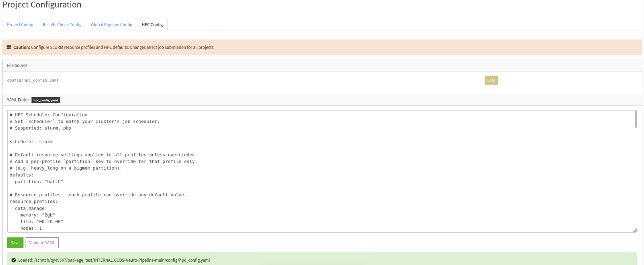Viewport: 644px width, 265px height.
Task: Click the Load button
Action: pos(491,80)
